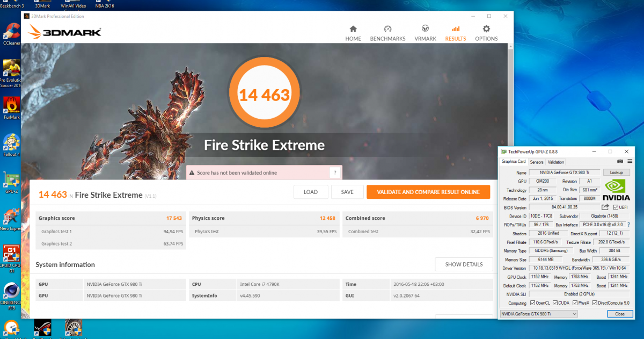
Task: Click Validate and Compare Result Online
Action: click(428, 192)
